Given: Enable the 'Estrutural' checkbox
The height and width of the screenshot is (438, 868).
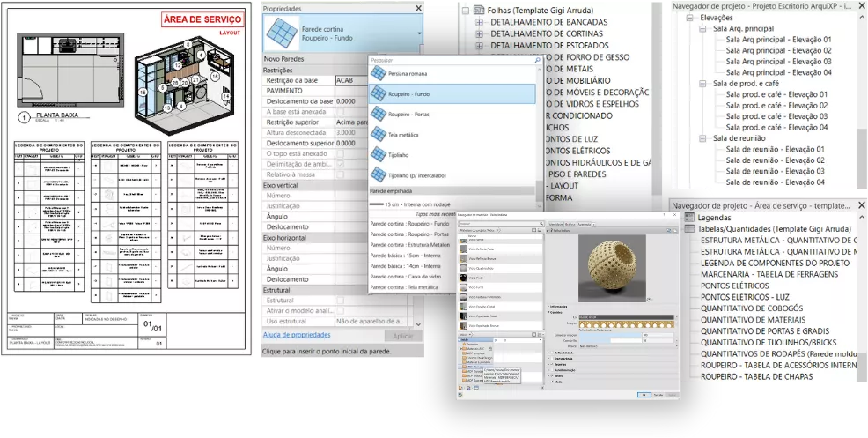Looking at the screenshot, I should [x=341, y=301].
